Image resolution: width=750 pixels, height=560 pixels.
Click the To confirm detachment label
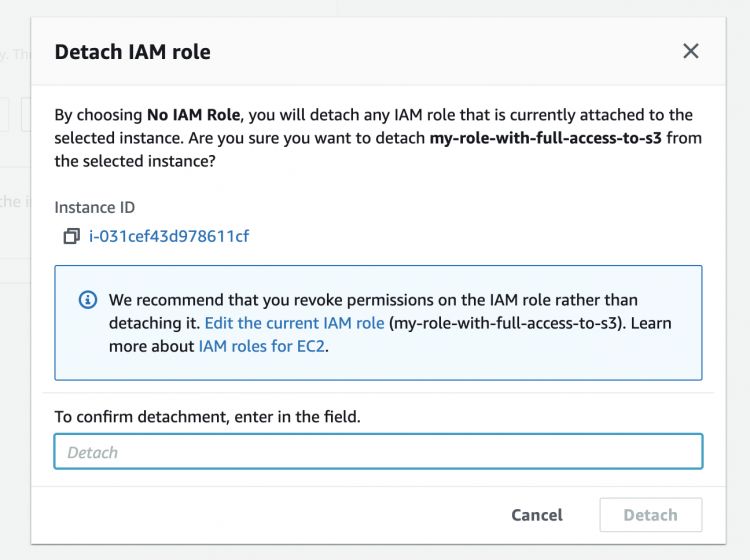(x=207, y=416)
